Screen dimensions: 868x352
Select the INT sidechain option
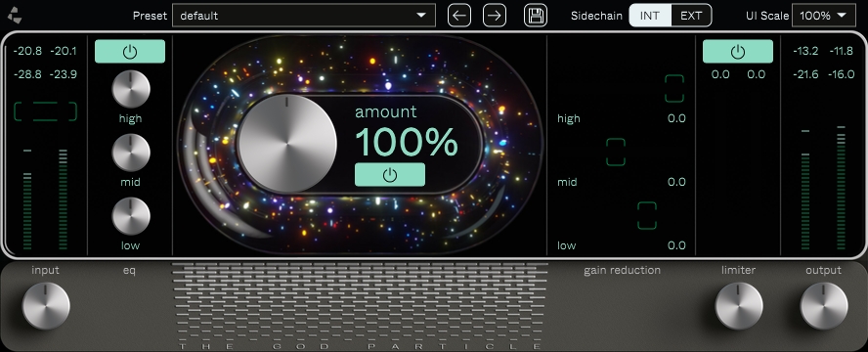(650, 16)
